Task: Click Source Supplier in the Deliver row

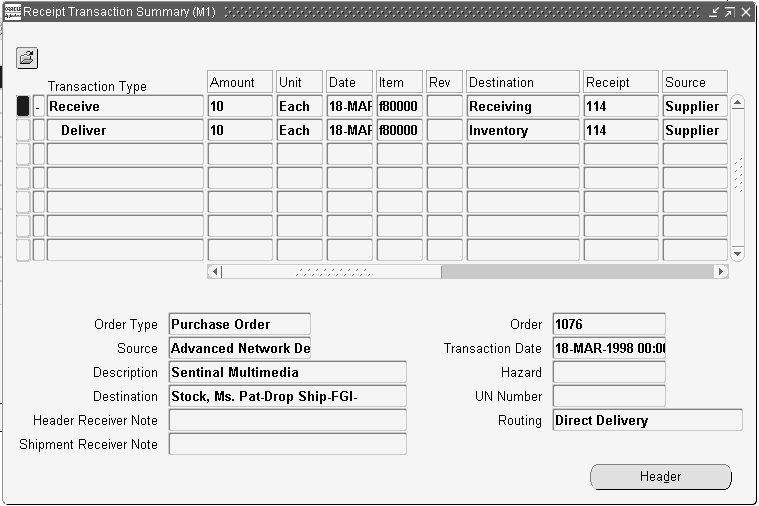Action: pyautogui.click(x=695, y=130)
